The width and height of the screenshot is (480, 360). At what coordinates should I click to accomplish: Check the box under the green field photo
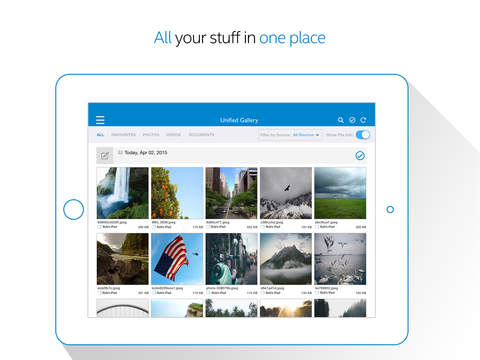point(317,227)
